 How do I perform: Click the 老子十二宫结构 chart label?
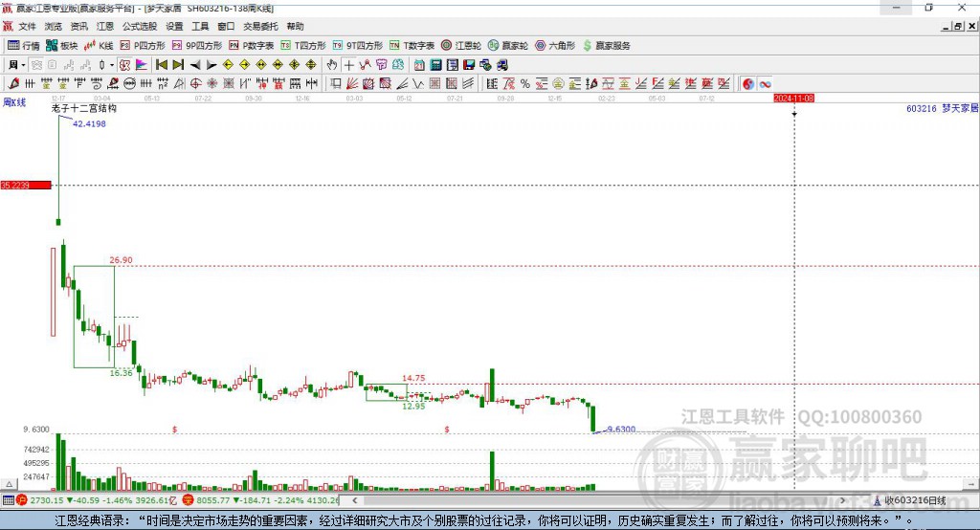[x=84, y=108]
